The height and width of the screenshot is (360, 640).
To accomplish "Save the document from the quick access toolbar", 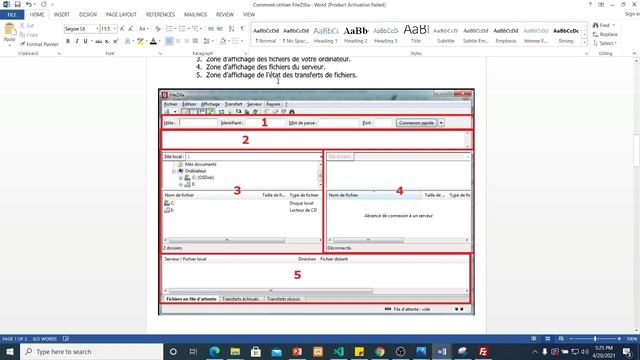I will click(17, 4).
